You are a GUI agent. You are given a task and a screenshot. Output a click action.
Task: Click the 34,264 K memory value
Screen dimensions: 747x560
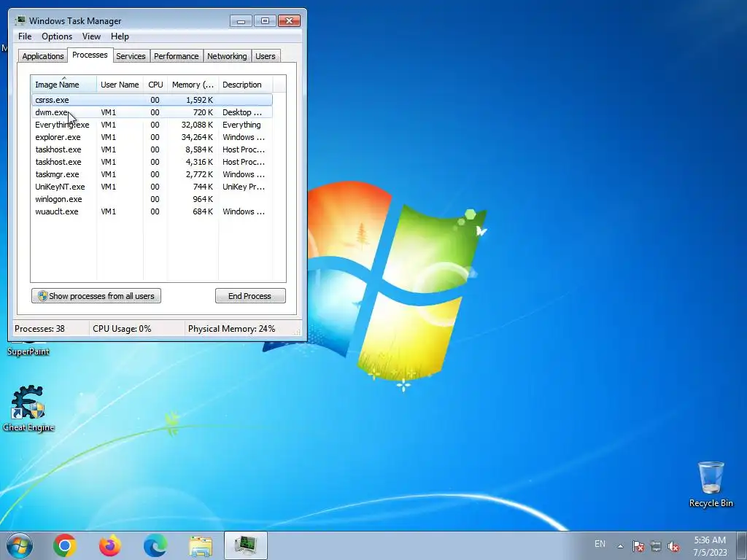197,137
